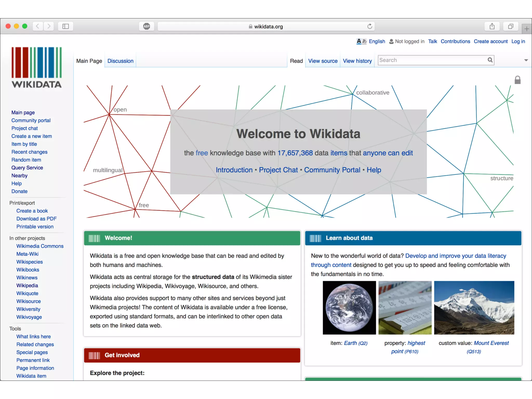Open the language selector English

point(377,41)
